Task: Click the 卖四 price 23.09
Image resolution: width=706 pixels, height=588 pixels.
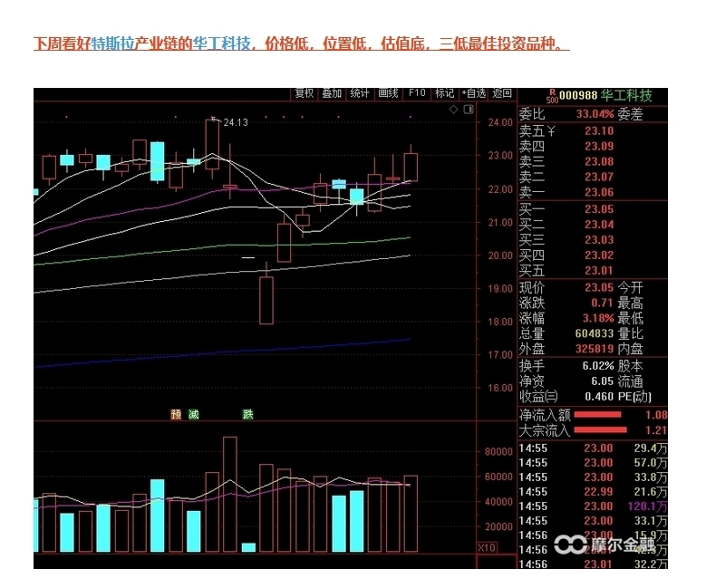Action: (599, 147)
